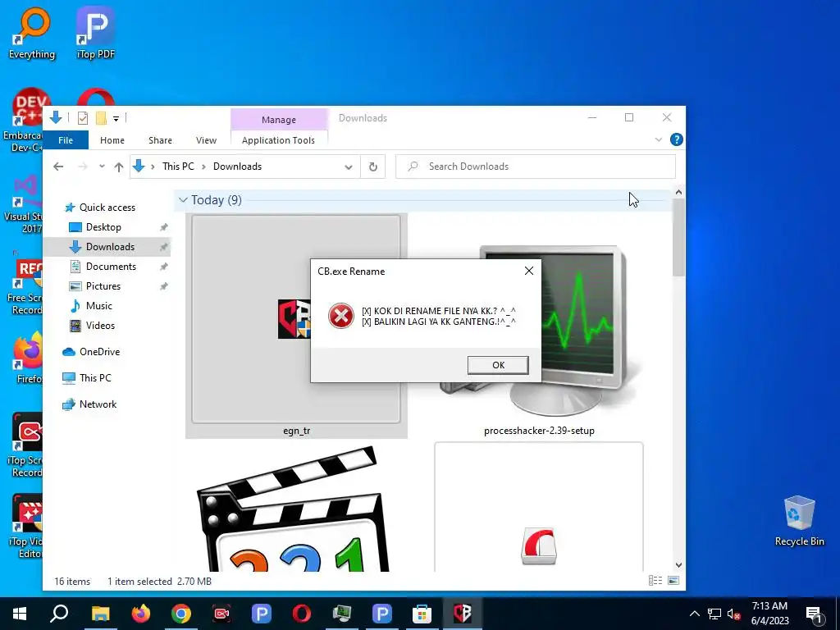
Task: Select the red installer file thumbnail
Action: [539, 507]
